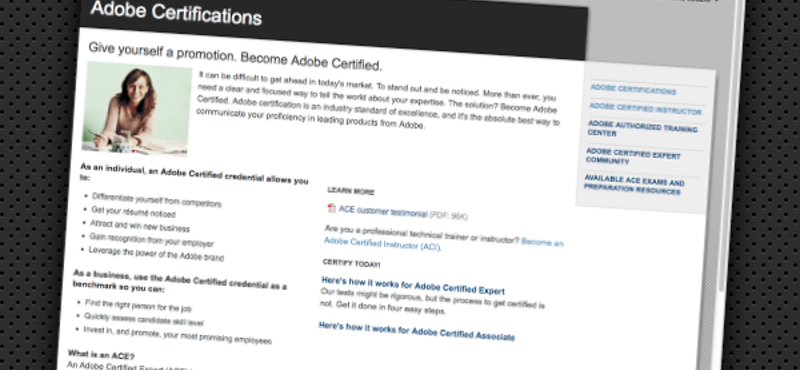Click 'Quickly assess candidate skill level' bullet
This screenshot has width=800, height=370.
[143, 319]
